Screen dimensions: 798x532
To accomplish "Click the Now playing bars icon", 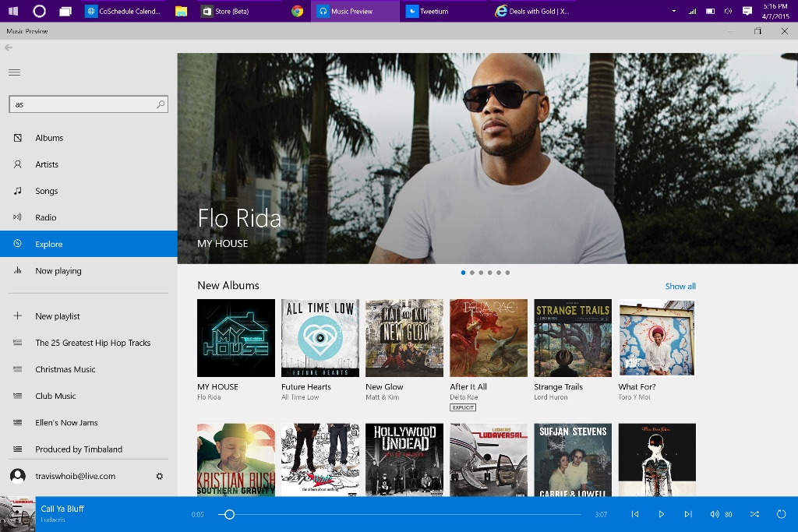I will [x=18, y=270].
